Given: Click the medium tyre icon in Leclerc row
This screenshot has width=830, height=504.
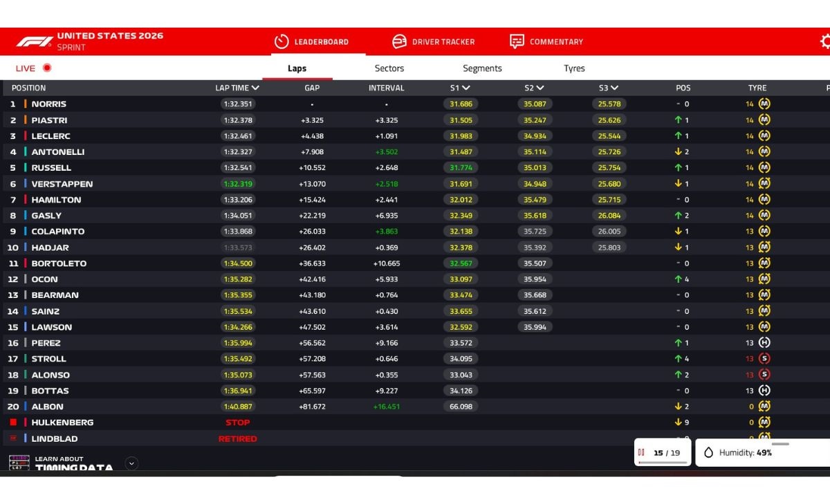Looking at the screenshot, I should tap(764, 136).
